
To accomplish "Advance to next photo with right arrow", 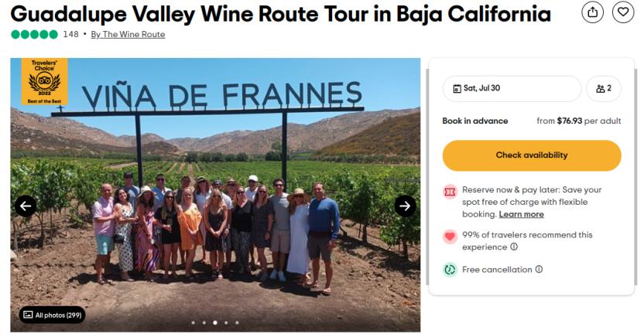I will click(x=405, y=206).
